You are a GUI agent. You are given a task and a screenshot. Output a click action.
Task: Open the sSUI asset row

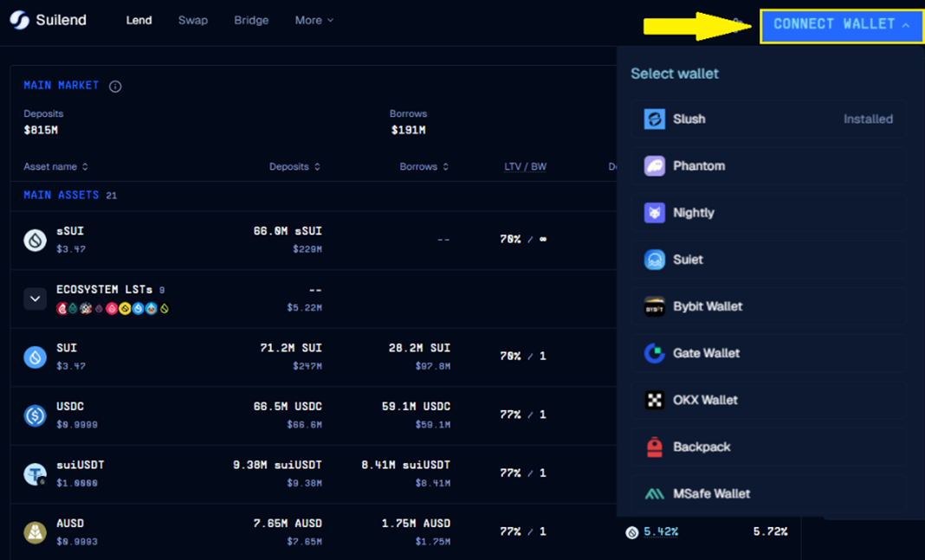coord(173,240)
